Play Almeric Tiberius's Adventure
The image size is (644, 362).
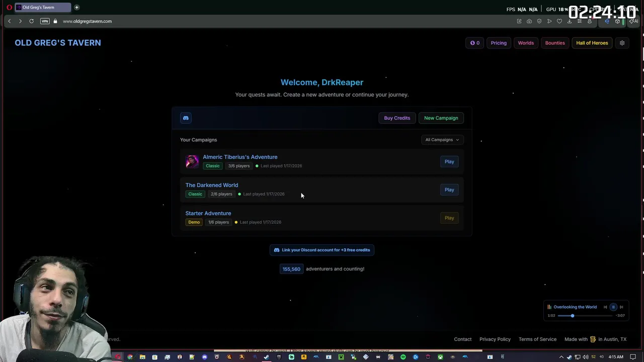click(x=449, y=161)
